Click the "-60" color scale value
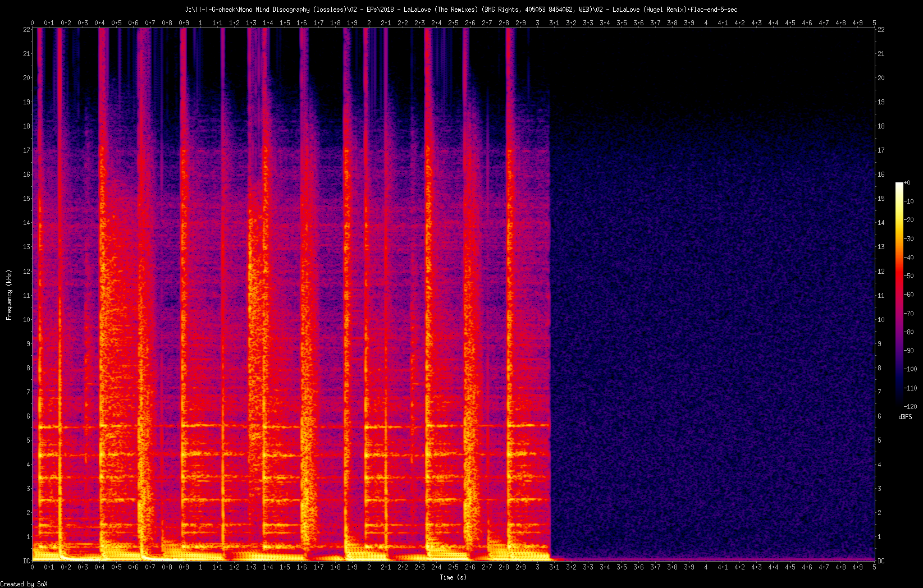923x588 pixels. (909, 295)
